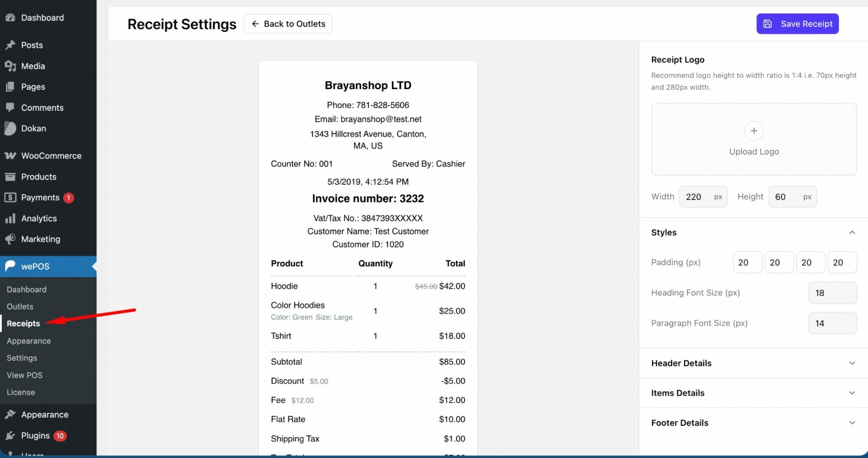Open the License submenu item

pos(21,392)
